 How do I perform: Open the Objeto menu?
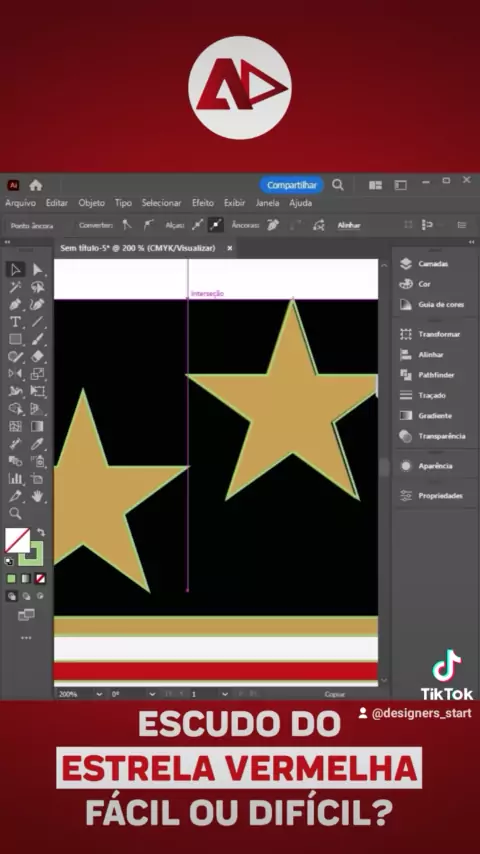(x=91, y=203)
